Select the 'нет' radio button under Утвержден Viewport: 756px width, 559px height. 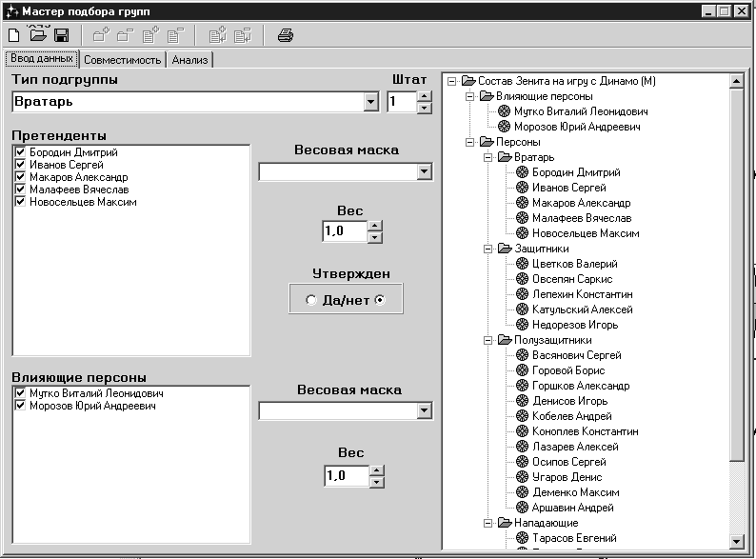click(x=380, y=300)
